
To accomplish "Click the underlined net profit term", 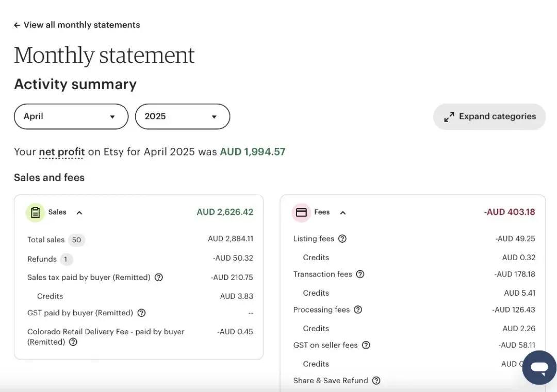I will click(x=62, y=152).
